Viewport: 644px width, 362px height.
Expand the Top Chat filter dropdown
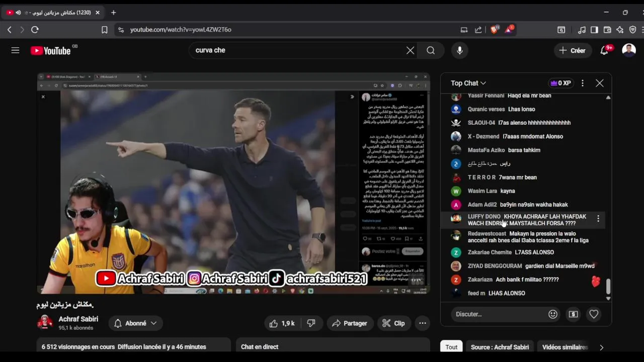click(468, 83)
